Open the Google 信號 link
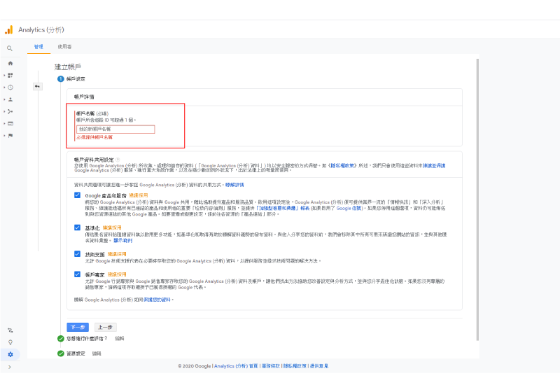560x392 pixels. point(349,208)
